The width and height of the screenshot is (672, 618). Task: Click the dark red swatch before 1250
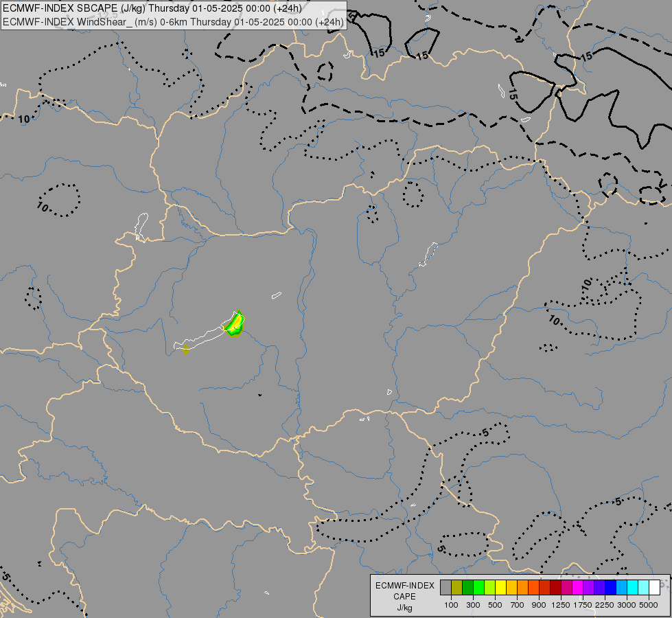pos(556,588)
